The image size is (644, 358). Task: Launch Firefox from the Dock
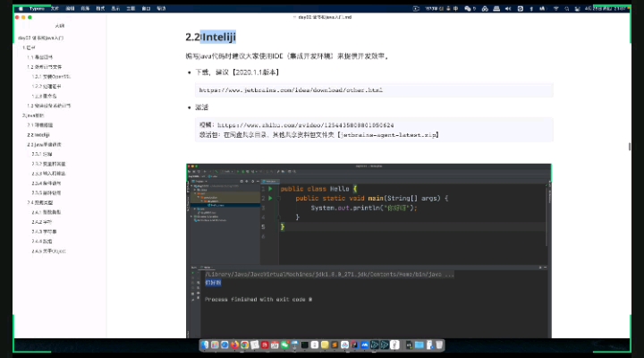coord(234,345)
